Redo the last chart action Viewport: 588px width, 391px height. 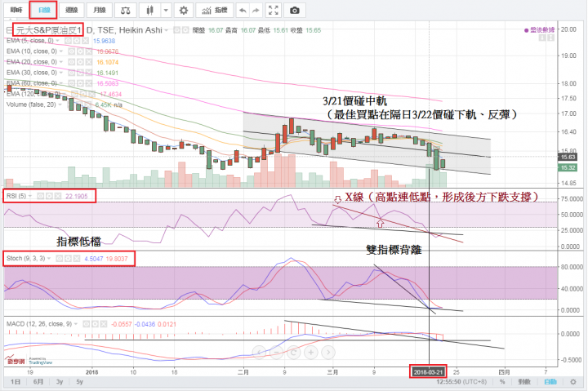(256, 11)
